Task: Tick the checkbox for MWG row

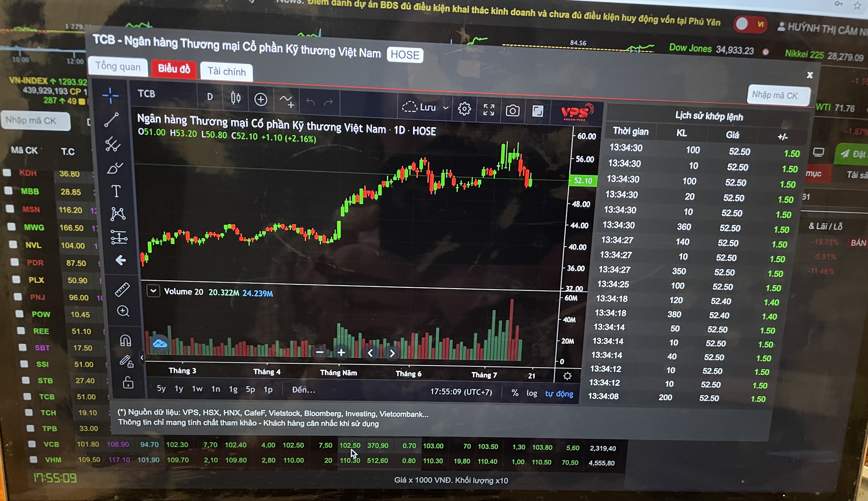Action: pyautogui.click(x=12, y=227)
